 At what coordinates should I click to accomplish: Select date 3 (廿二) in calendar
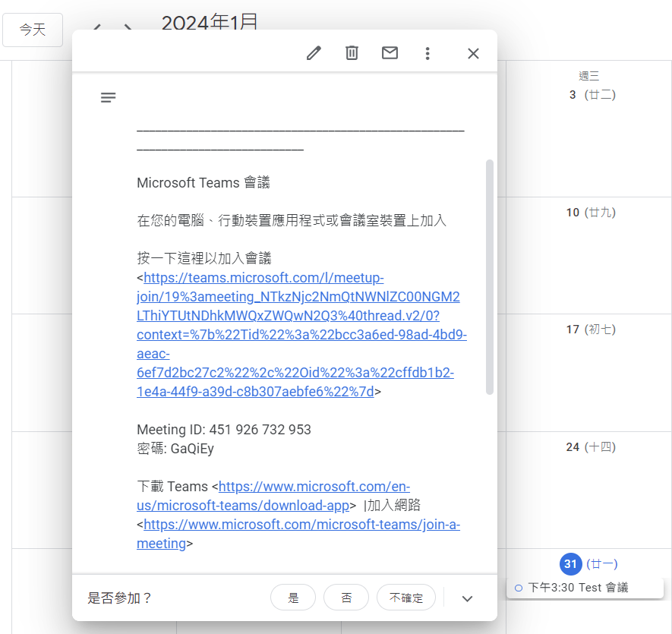[x=592, y=95]
